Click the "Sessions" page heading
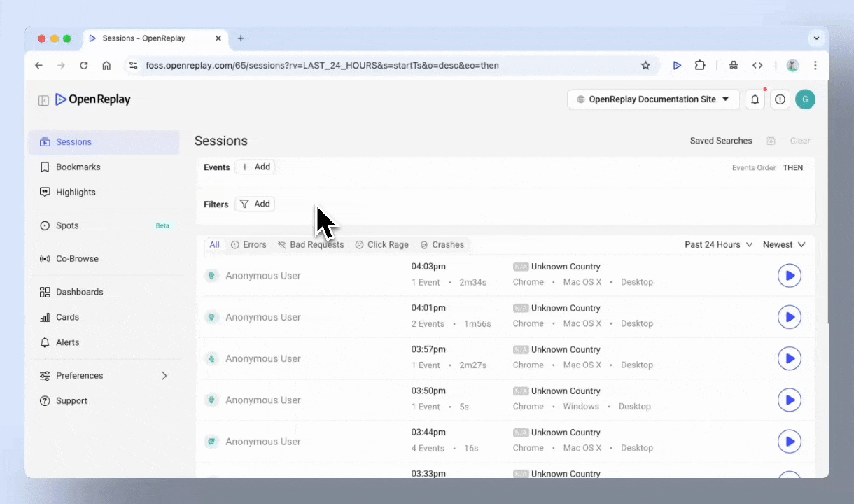The height and width of the screenshot is (504, 854). [x=221, y=141]
